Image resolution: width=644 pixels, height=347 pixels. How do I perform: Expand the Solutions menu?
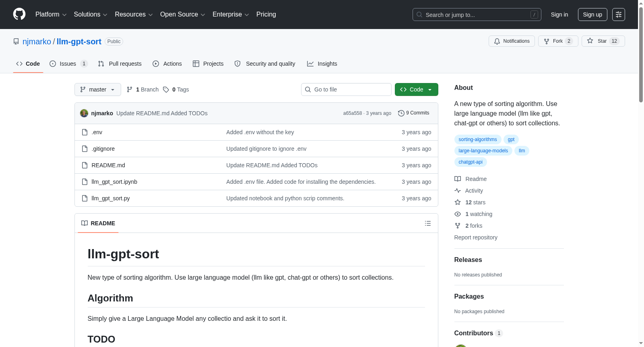coord(91,15)
